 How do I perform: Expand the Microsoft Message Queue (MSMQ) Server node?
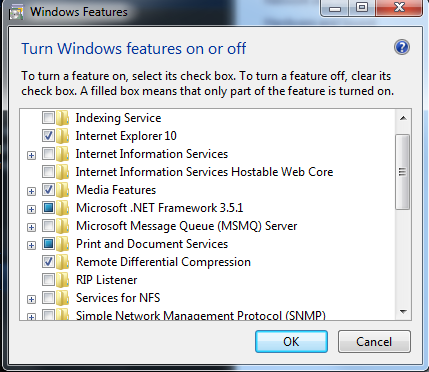[x=31, y=227]
